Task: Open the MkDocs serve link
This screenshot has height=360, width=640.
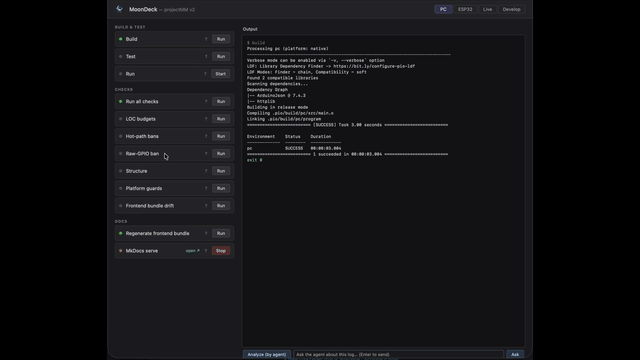Action: click(193, 251)
